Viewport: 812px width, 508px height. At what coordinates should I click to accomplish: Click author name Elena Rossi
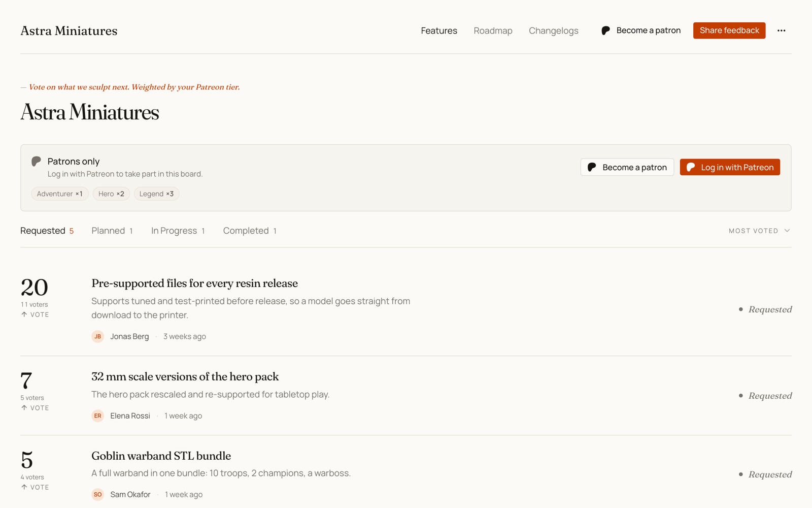point(130,416)
